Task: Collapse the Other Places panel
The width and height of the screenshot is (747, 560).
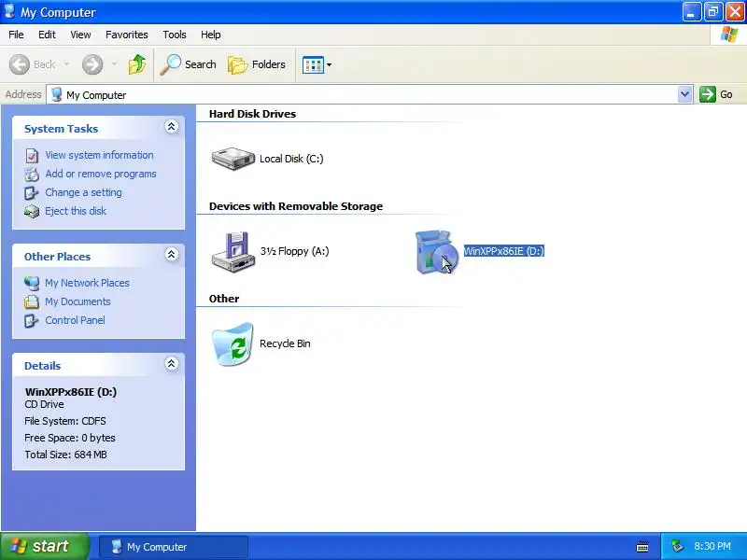Action: click(172, 254)
